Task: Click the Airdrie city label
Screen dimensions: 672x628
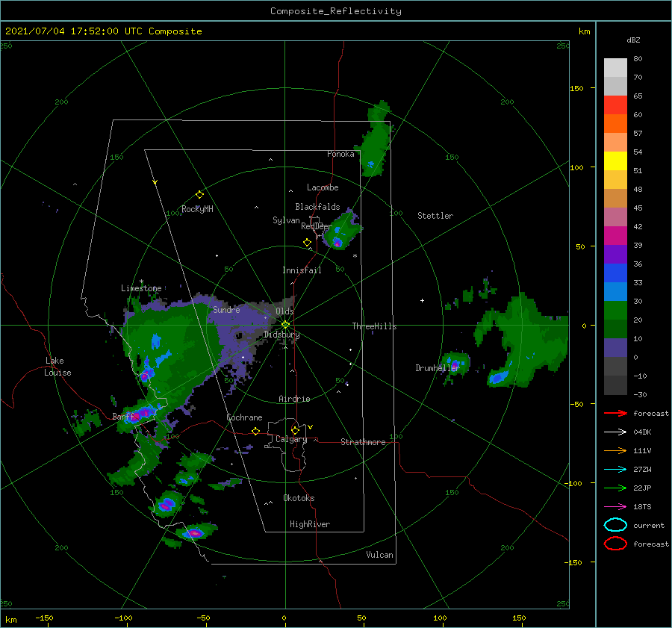Action: (294, 399)
